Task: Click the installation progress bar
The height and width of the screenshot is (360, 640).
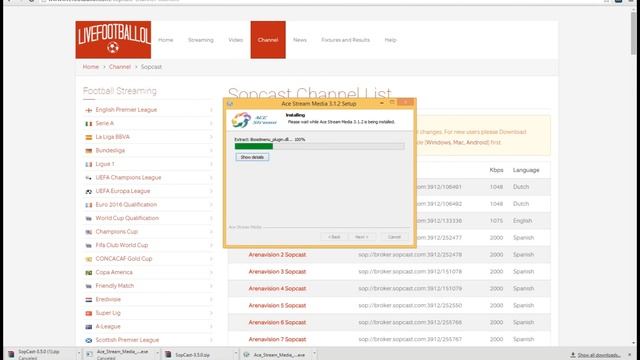Action: click(x=320, y=146)
